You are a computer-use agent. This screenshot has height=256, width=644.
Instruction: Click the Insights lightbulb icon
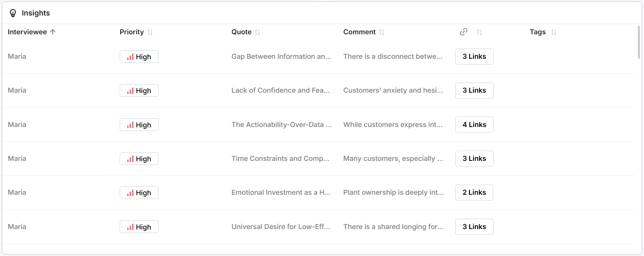(x=13, y=13)
